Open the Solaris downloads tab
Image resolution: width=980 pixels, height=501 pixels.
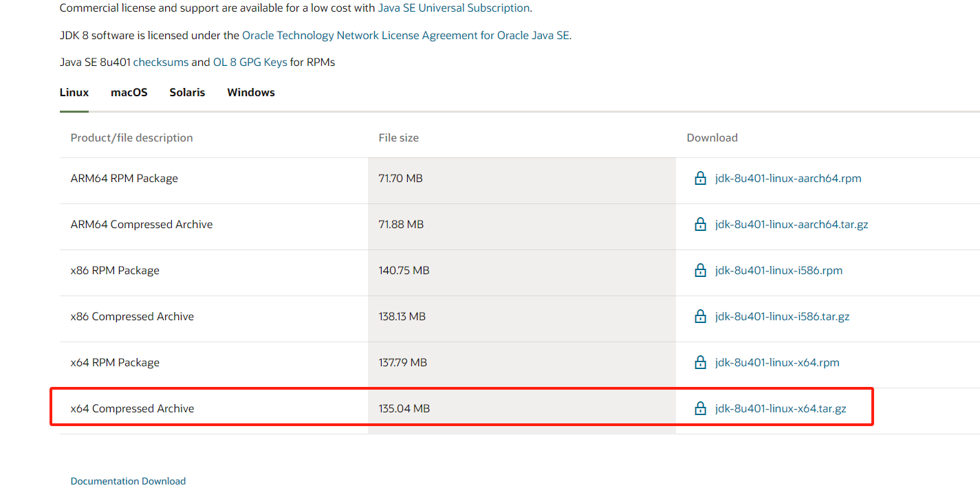click(x=187, y=93)
